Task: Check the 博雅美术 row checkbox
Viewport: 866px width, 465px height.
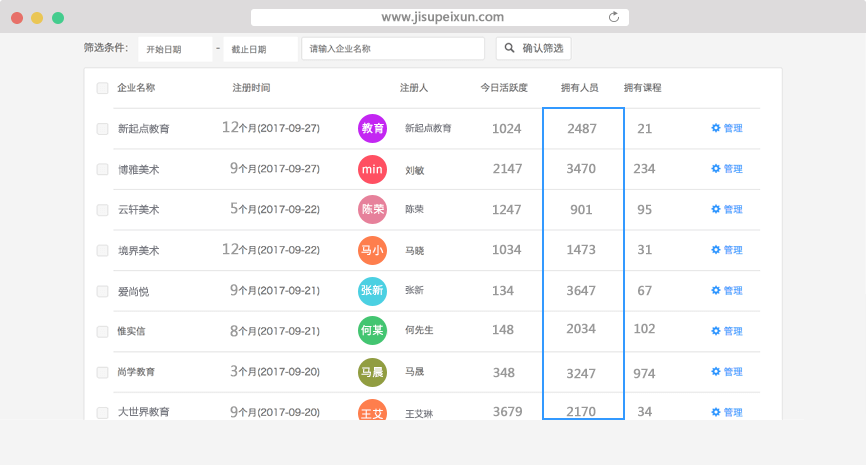Action: (x=102, y=169)
